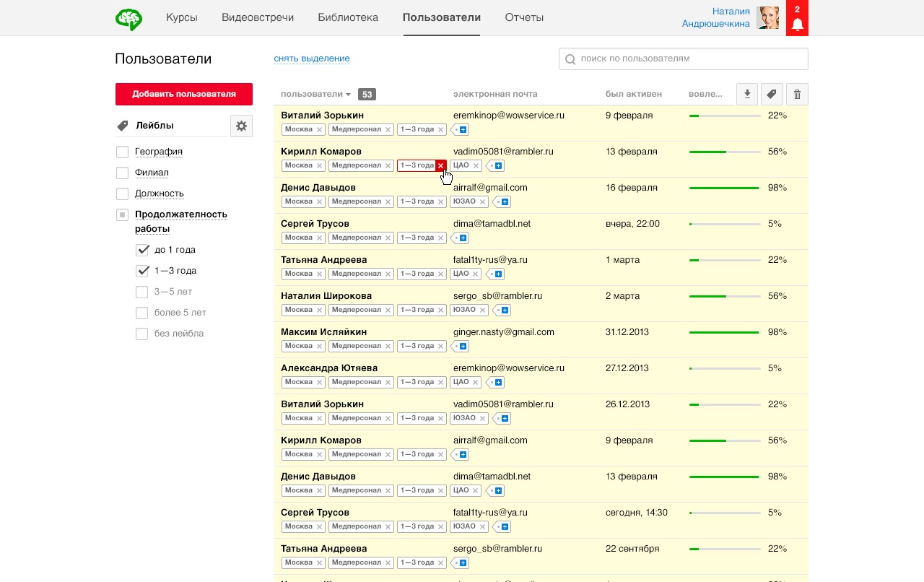
Task: Click the date 22 сентября
Action: pyautogui.click(x=632, y=549)
